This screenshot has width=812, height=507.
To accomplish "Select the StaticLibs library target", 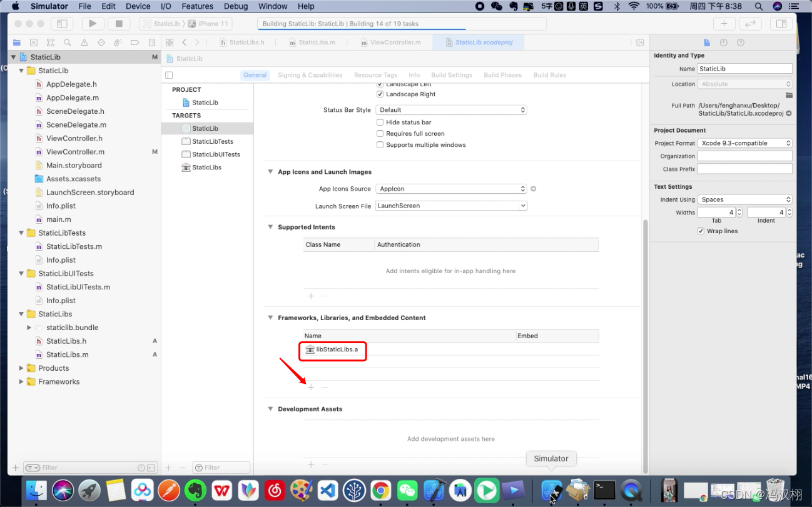I will [207, 168].
